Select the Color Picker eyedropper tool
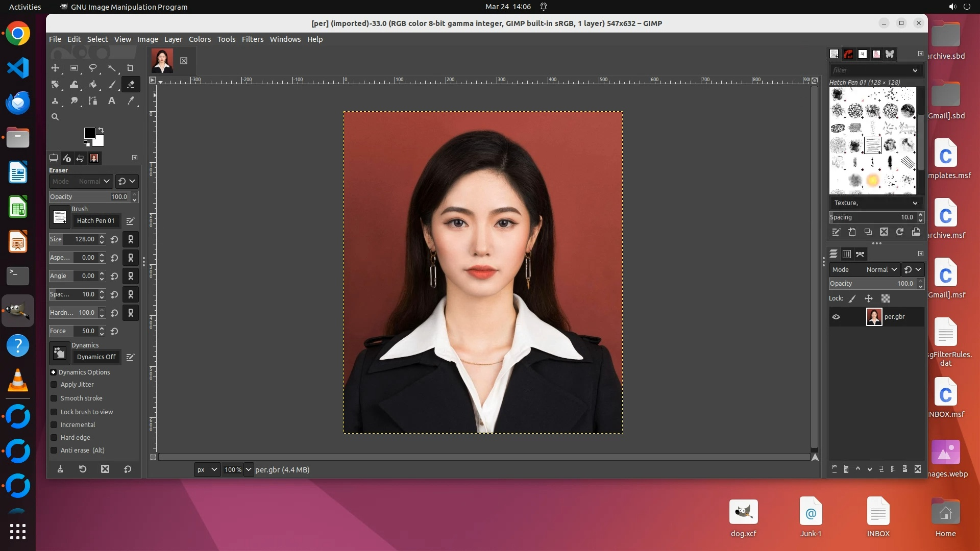980x551 pixels. [x=130, y=101]
